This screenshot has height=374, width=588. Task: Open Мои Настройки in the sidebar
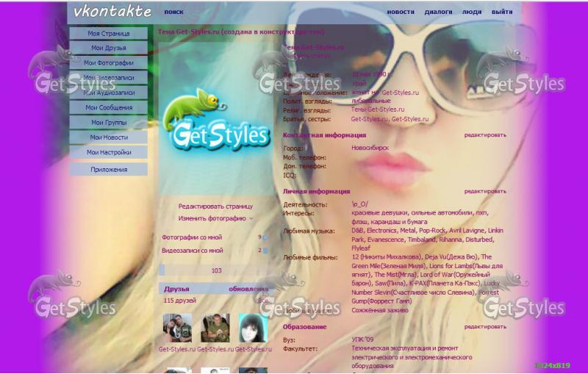[108, 153]
